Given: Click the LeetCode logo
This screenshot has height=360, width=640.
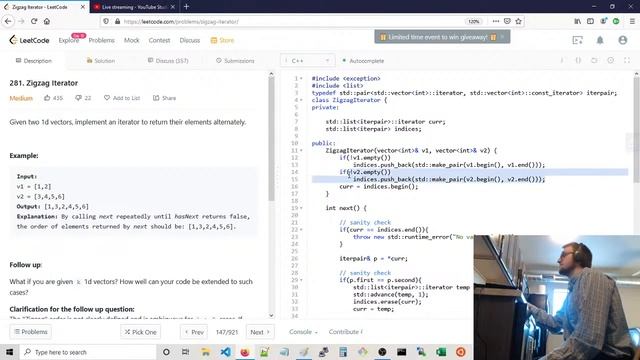Looking at the screenshot, I should (x=29, y=40).
